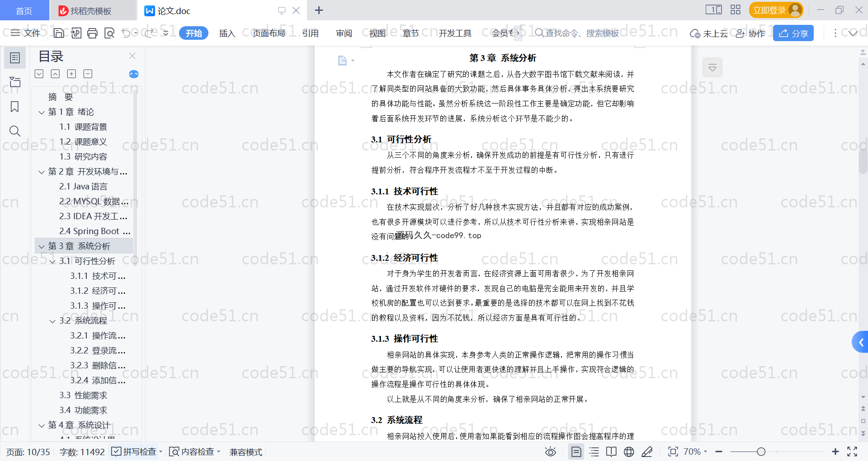Screen dimensions: 868x461
Task: Click the collapse panel icon right of page
Action: pyautogui.click(x=712, y=68)
